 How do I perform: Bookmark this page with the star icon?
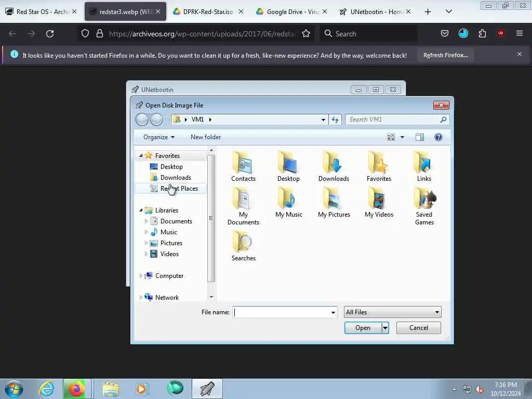click(305, 34)
